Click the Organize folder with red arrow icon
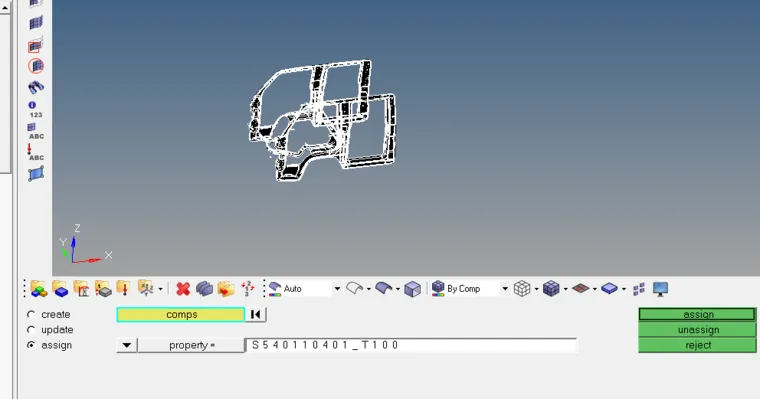This screenshot has height=399, width=760. click(x=225, y=289)
